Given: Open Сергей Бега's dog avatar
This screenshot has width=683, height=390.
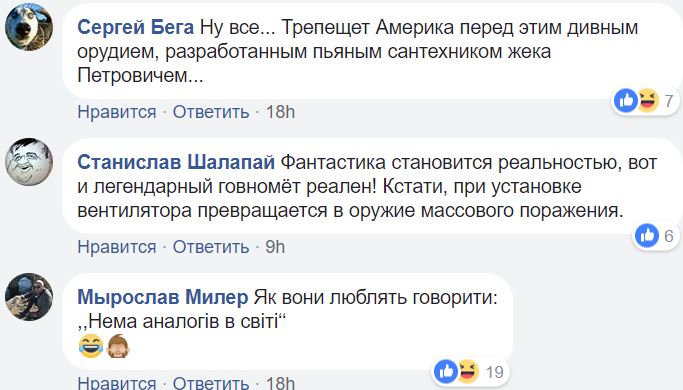Looking at the screenshot, I should point(29,27).
